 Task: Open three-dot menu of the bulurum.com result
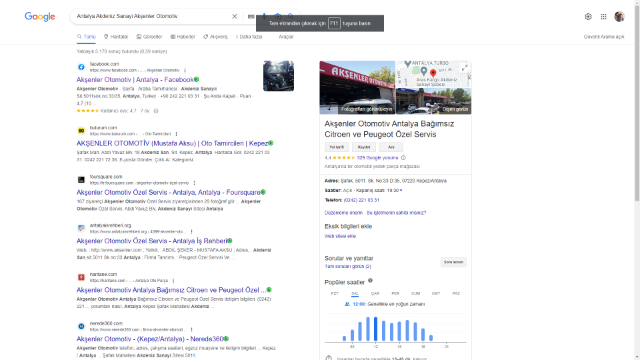click(176, 134)
